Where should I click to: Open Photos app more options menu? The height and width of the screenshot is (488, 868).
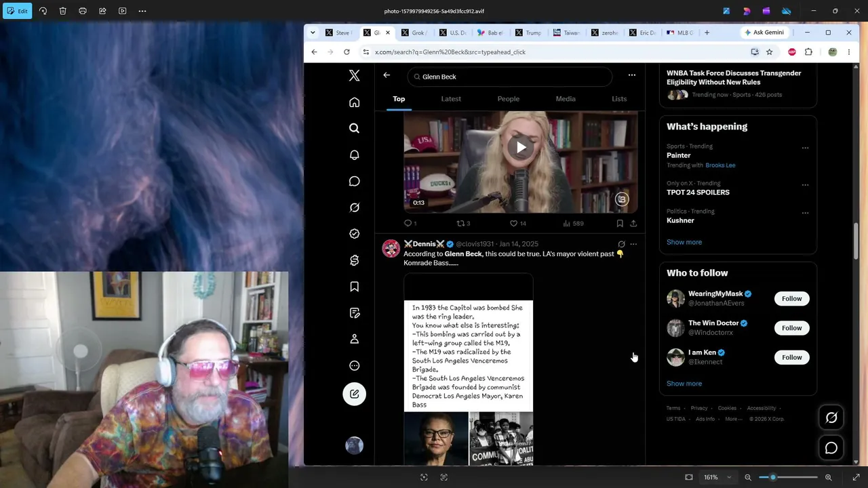[x=142, y=11]
